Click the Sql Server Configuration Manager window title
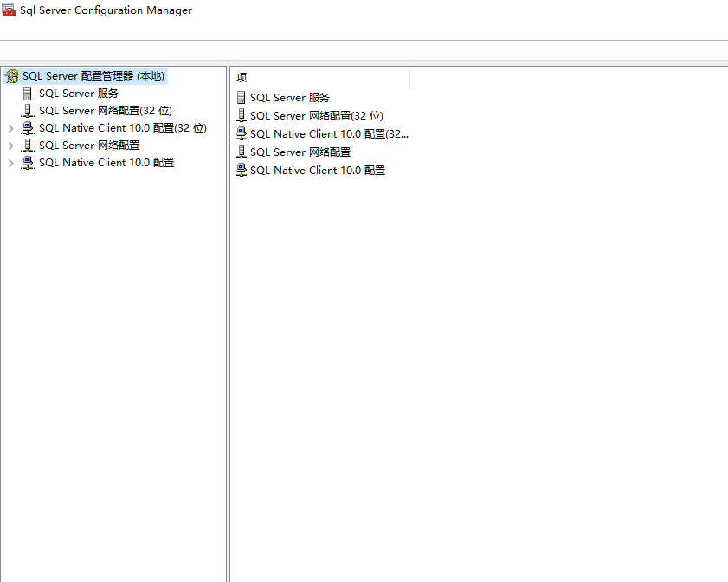This screenshot has height=582, width=728. (106, 10)
